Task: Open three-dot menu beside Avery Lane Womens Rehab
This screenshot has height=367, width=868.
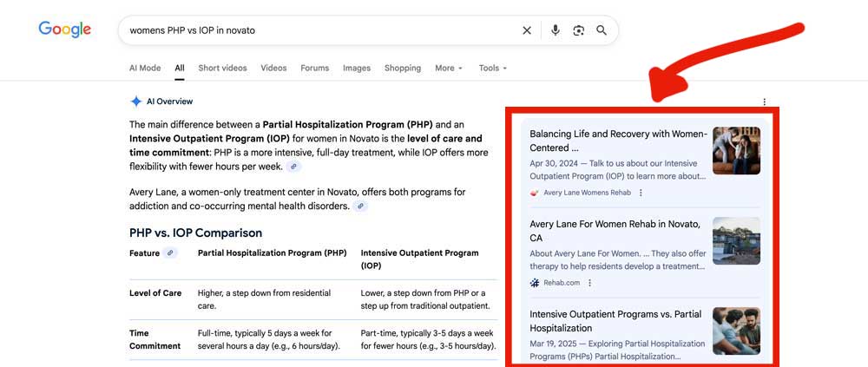Action: pyautogui.click(x=641, y=193)
